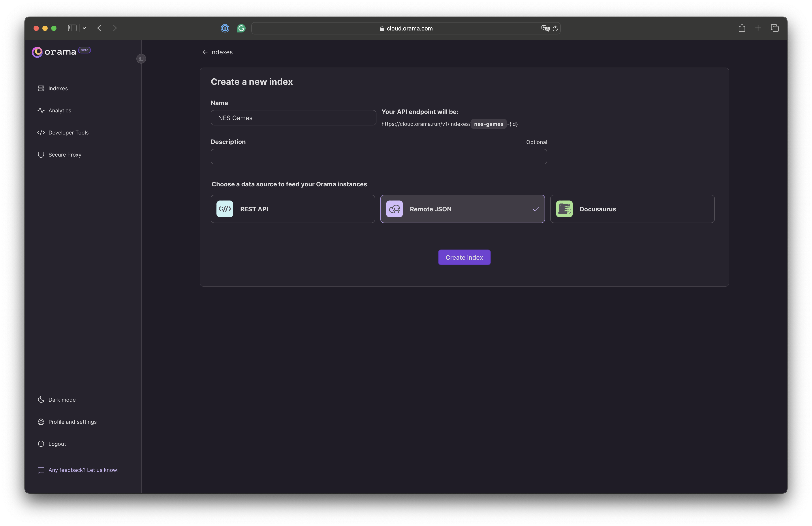Viewport: 812px width, 526px height.
Task: Click the Optional label above Description
Action: click(x=536, y=142)
